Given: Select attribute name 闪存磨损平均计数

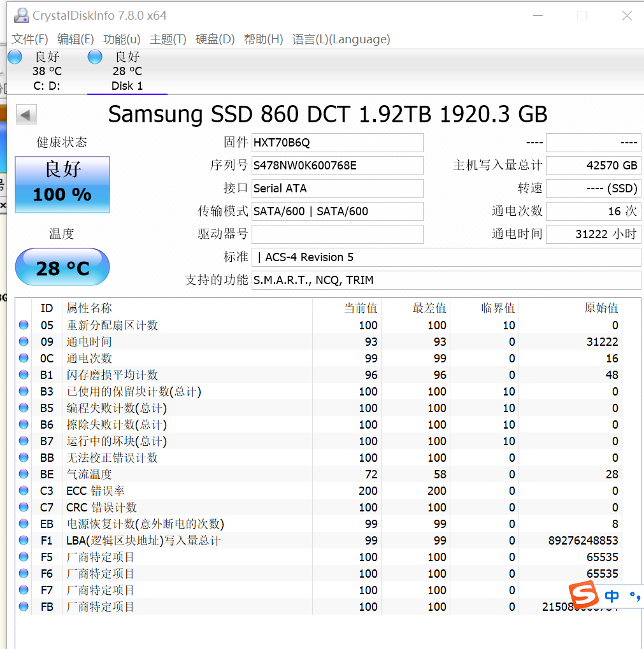Looking at the screenshot, I should [112, 375].
